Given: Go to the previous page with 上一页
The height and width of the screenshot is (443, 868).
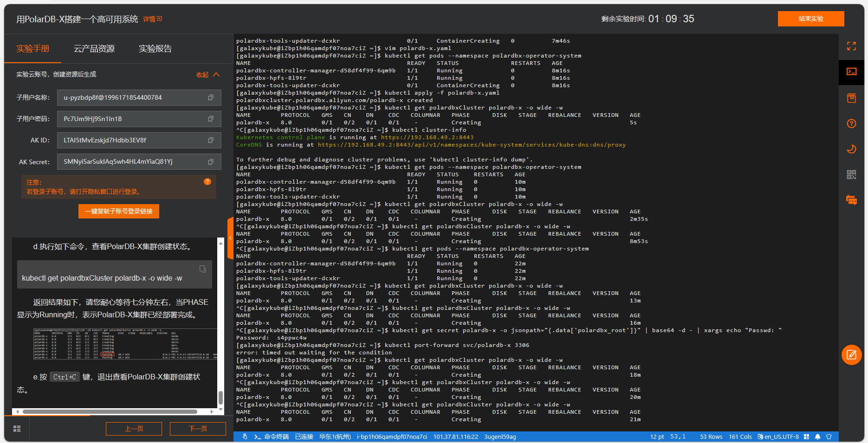Looking at the screenshot, I should 134,429.
